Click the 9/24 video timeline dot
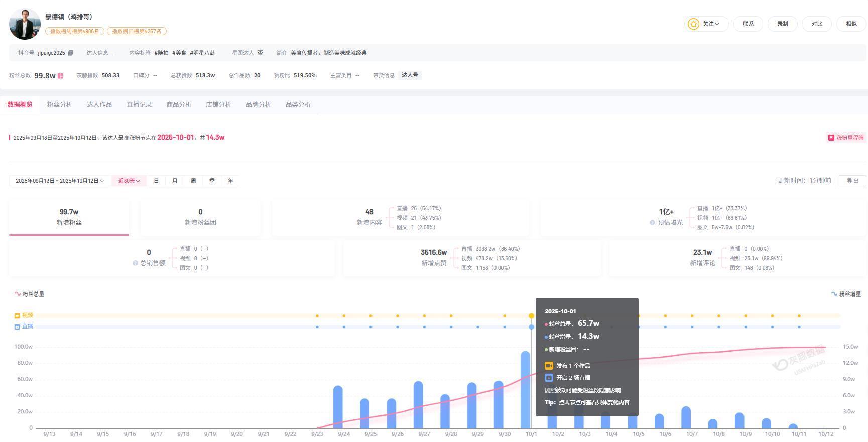Image resolution: width=868 pixels, height=442 pixels. (344, 316)
